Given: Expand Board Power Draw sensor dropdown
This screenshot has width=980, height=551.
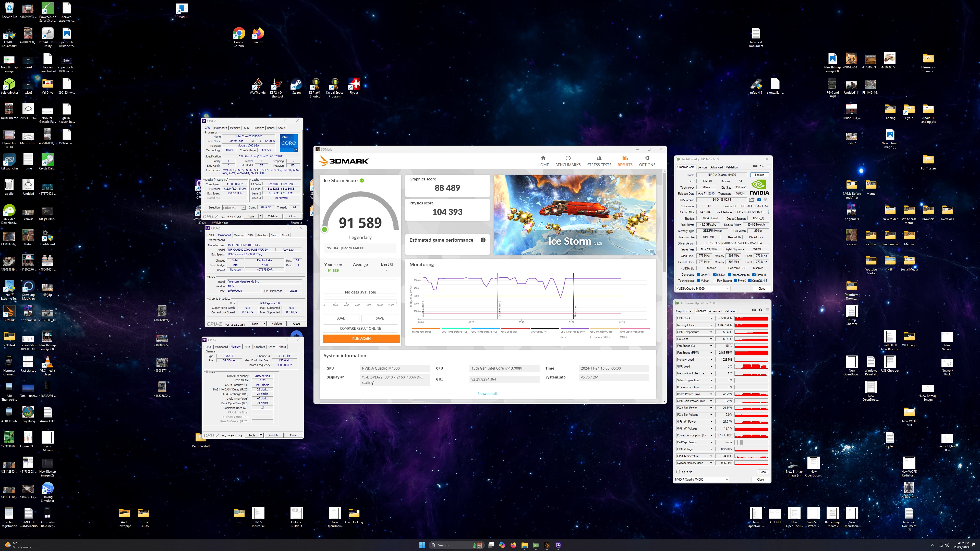Looking at the screenshot, I should click(x=711, y=394).
